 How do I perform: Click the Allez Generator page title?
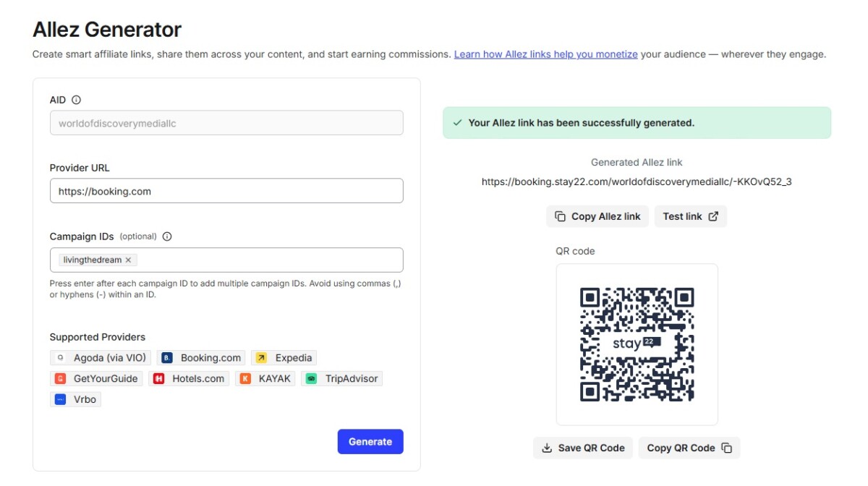coord(107,30)
